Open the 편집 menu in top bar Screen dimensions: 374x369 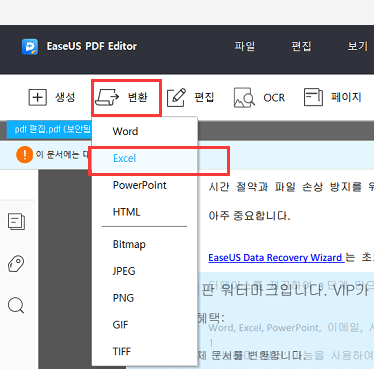301,46
